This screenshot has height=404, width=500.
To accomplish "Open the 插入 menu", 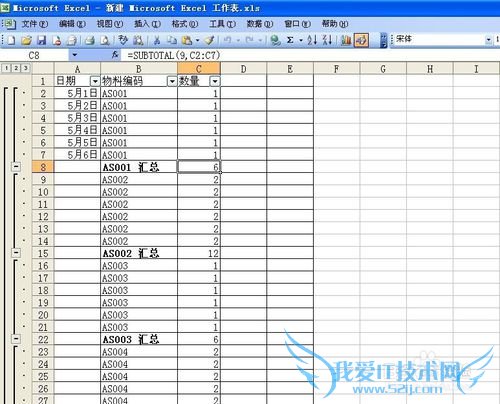I will click(x=147, y=24).
